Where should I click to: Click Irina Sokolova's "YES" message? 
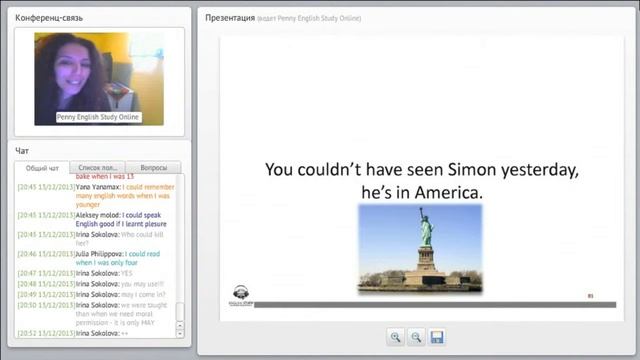(75, 273)
